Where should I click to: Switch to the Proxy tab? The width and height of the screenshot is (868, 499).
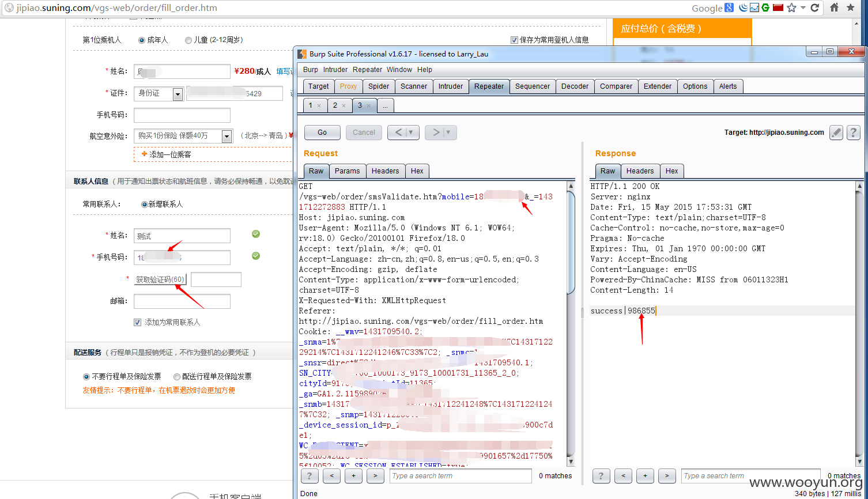coord(348,86)
